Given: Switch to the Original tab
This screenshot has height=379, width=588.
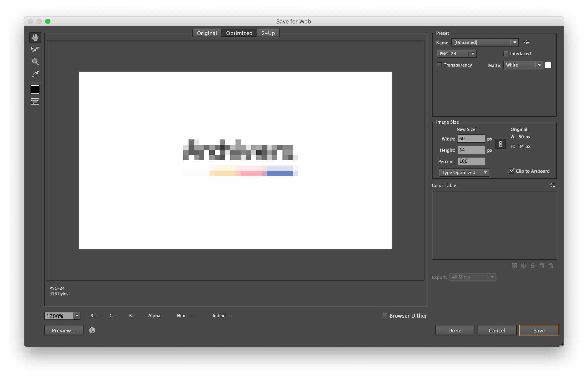Looking at the screenshot, I should click(207, 33).
